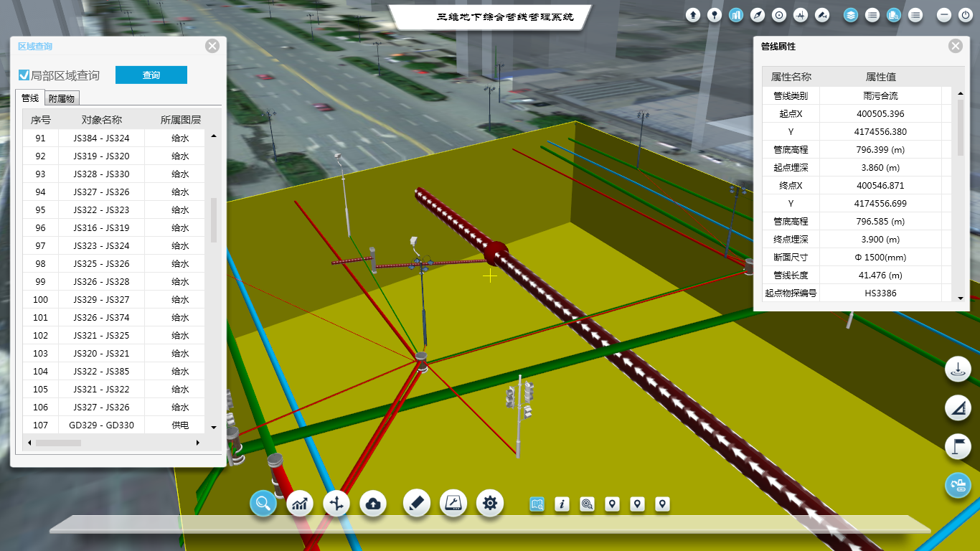Image resolution: width=980 pixels, height=551 pixels.
Task: Open the settings gear tool
Action: coord(490,504)
